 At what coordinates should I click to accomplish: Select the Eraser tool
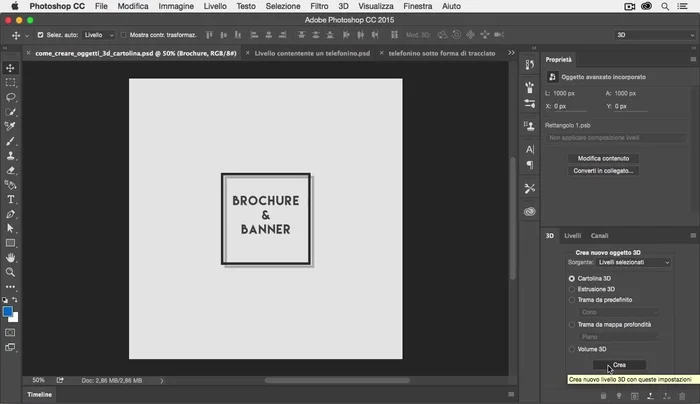click(x=11, y=170)
